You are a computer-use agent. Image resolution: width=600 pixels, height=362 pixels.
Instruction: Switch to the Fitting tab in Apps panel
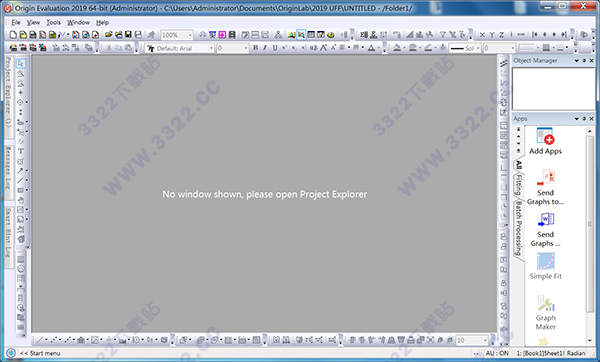point(518,185)
